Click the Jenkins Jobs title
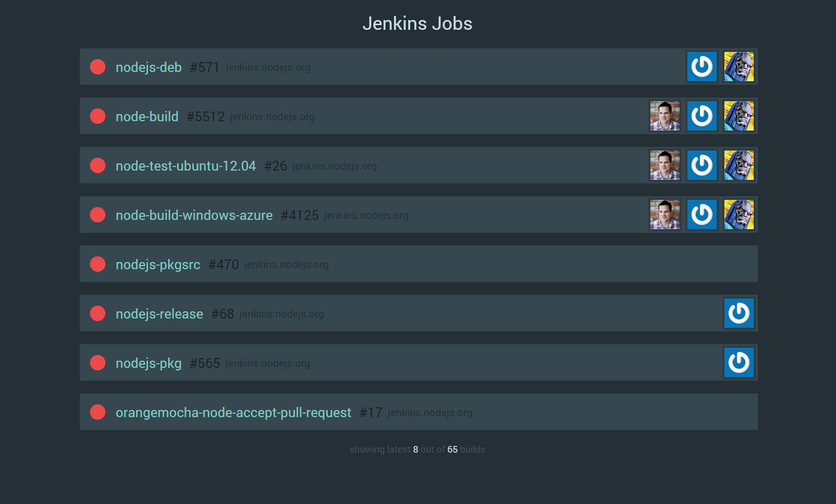 pos(417,23)
